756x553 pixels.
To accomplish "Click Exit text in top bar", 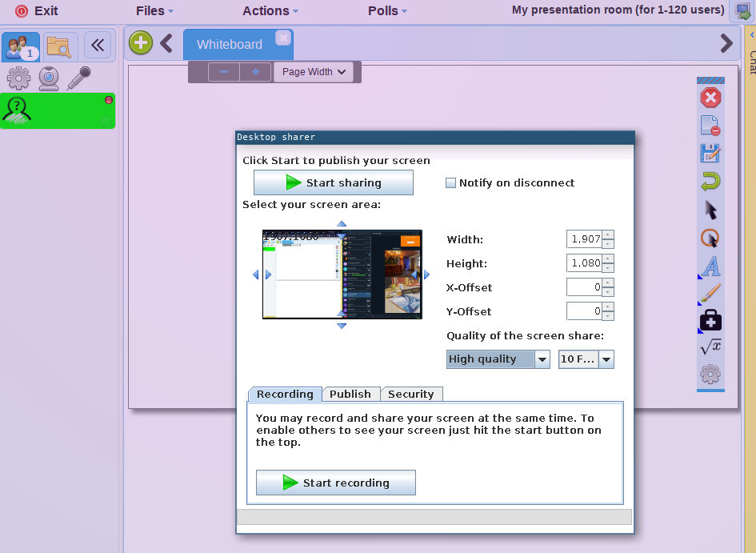I will 46,10.
